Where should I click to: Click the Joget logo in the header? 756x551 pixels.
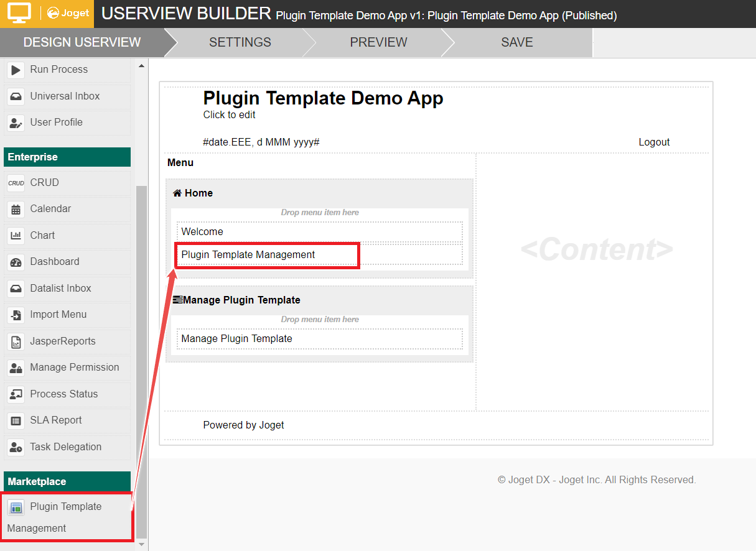68,13
